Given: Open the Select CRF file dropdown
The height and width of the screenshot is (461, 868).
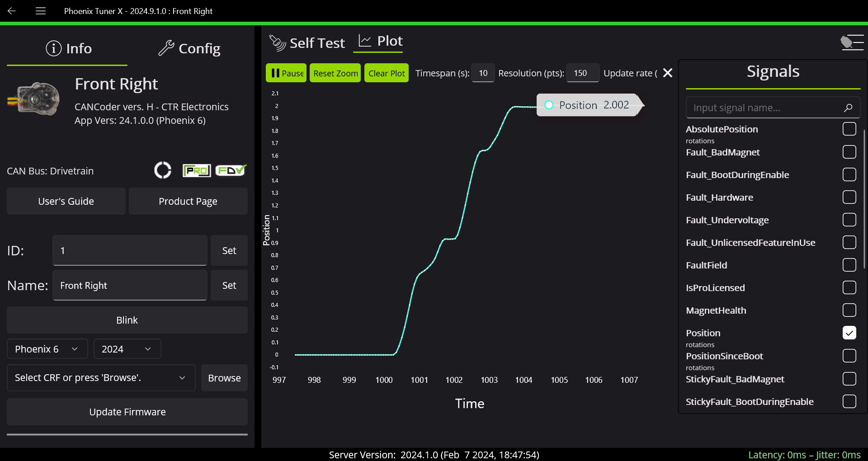Looking at the screenshot, I should pos(101,378).
